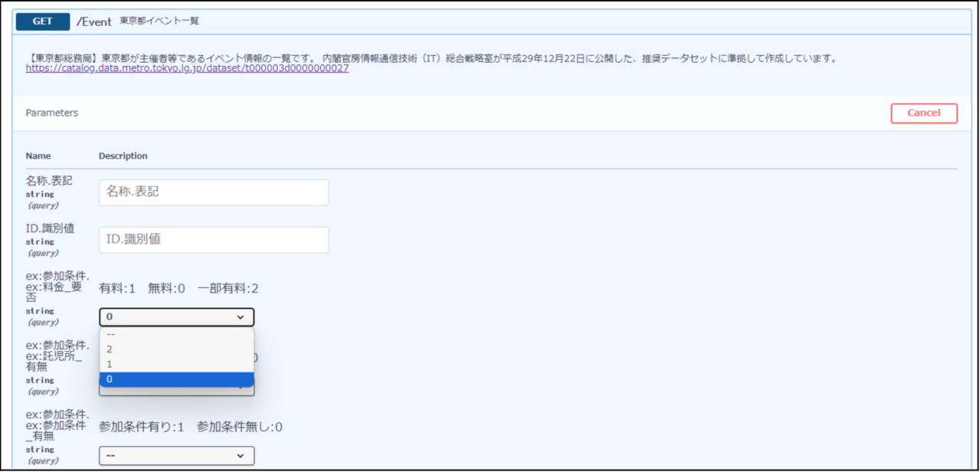This screenshot has width=980, height=472.
Task: Focus the 名称.表記 text field
Action: pyautogui.click(x=214, y=192)
